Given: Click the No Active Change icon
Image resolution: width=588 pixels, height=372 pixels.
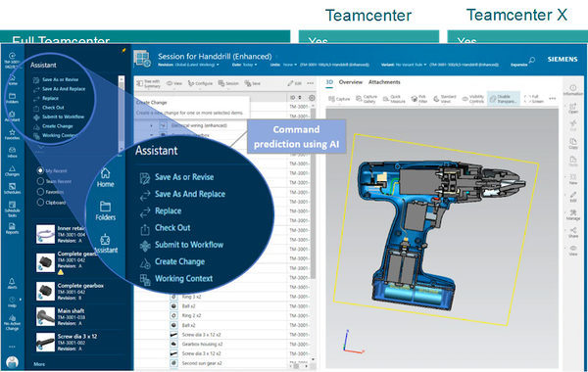Looking at the screenshot, I should (12, 322).
